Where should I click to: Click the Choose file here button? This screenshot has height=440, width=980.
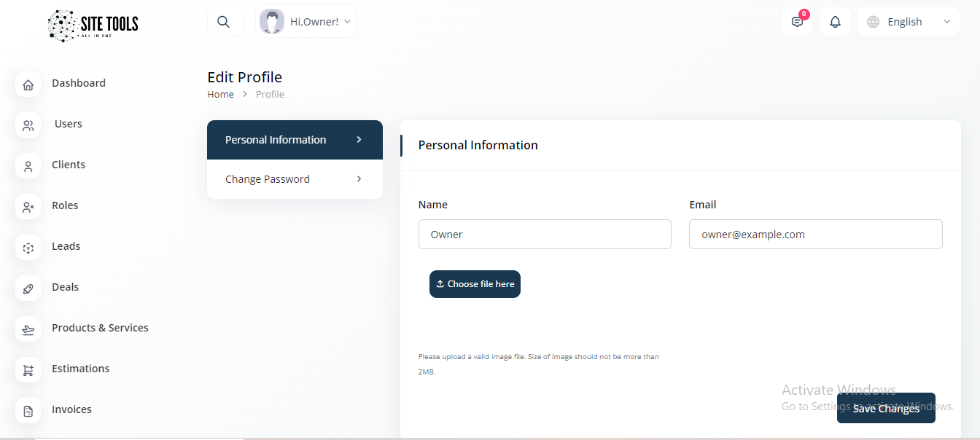(475, 284)
